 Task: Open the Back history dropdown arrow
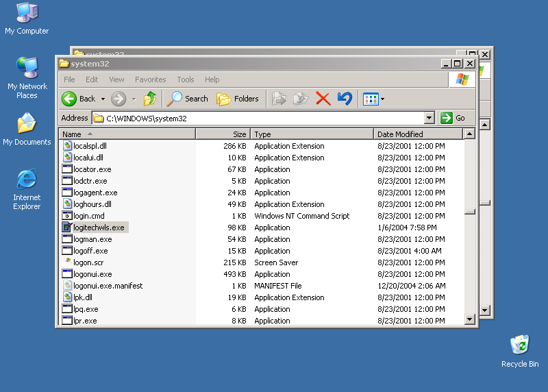tap(103, 99)
